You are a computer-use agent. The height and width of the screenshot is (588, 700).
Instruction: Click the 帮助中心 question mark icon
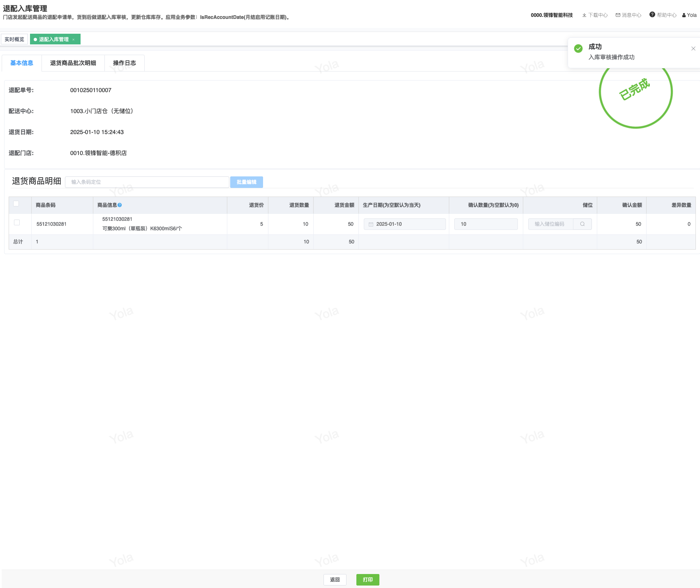[x=652, y=15]
